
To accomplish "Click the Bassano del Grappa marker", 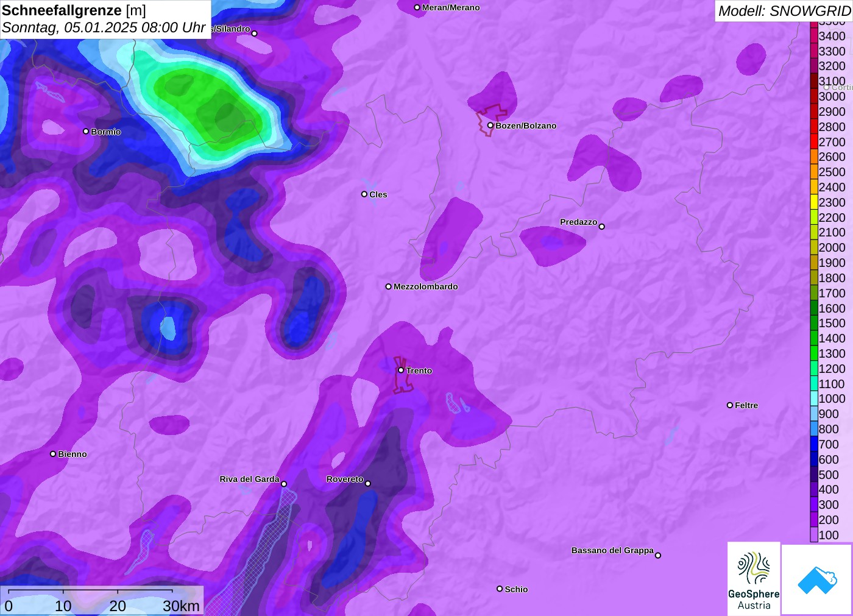I will [658, 555].
